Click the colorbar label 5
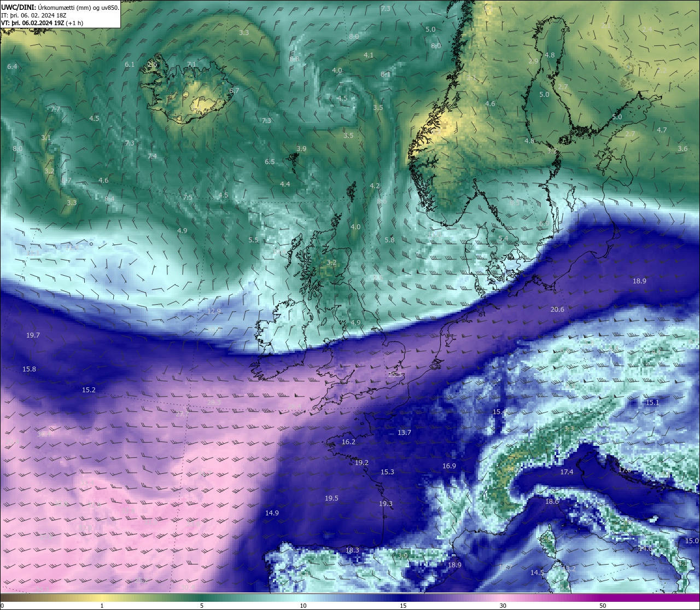The image size is (700, 610). point(202,606)
